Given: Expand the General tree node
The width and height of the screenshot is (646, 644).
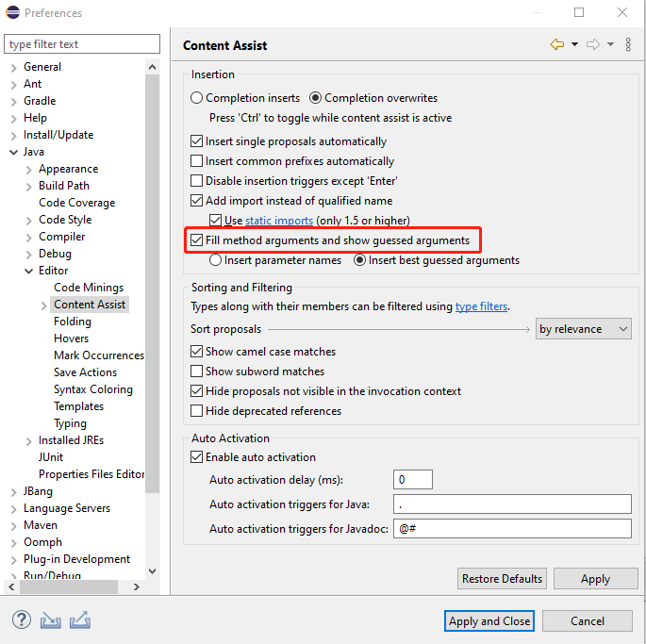Looking at the screenshot, I should (x=13, y=68).
